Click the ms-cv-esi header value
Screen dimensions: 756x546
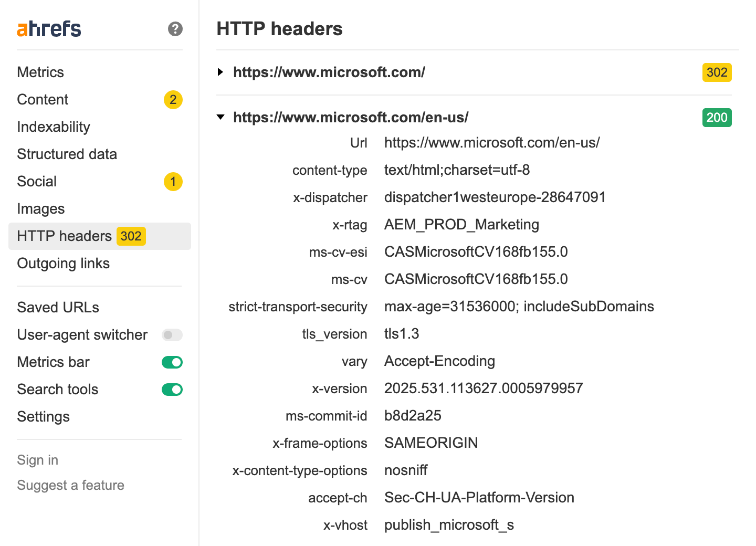click(x=476, y=252)
